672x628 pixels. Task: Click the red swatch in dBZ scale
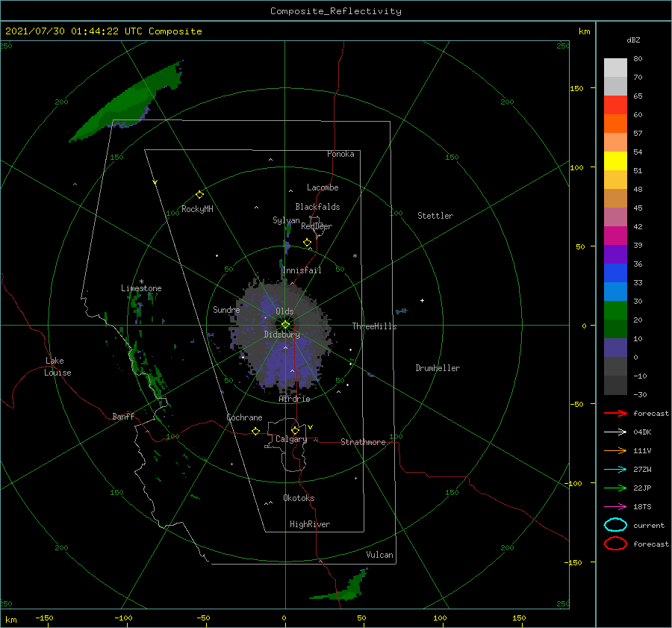tap(615, 105)
